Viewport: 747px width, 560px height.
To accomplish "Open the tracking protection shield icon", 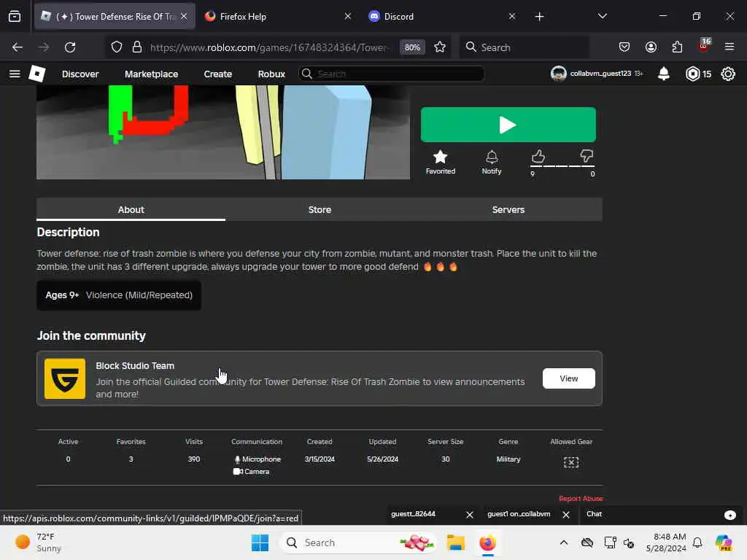I will click(117, 47).
